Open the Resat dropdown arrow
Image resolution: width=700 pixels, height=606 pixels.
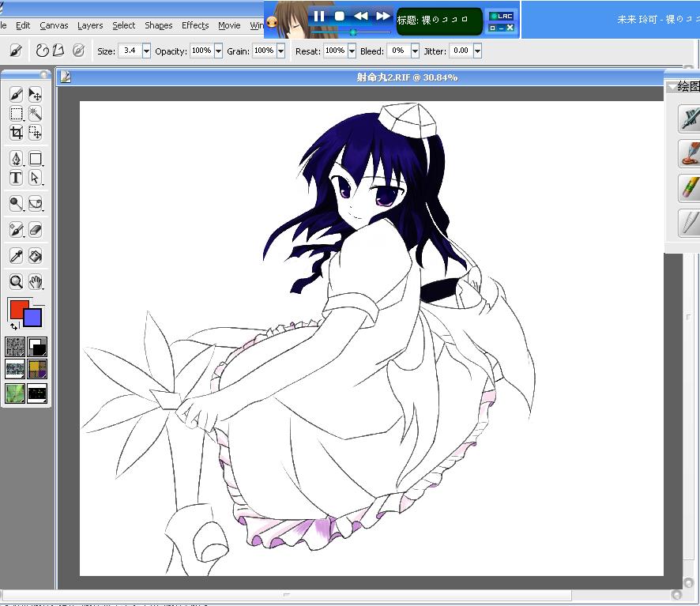352,51
